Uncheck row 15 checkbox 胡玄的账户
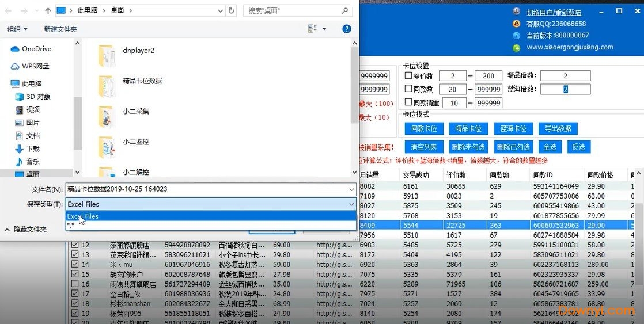644x324 pixels. (75, 274)
